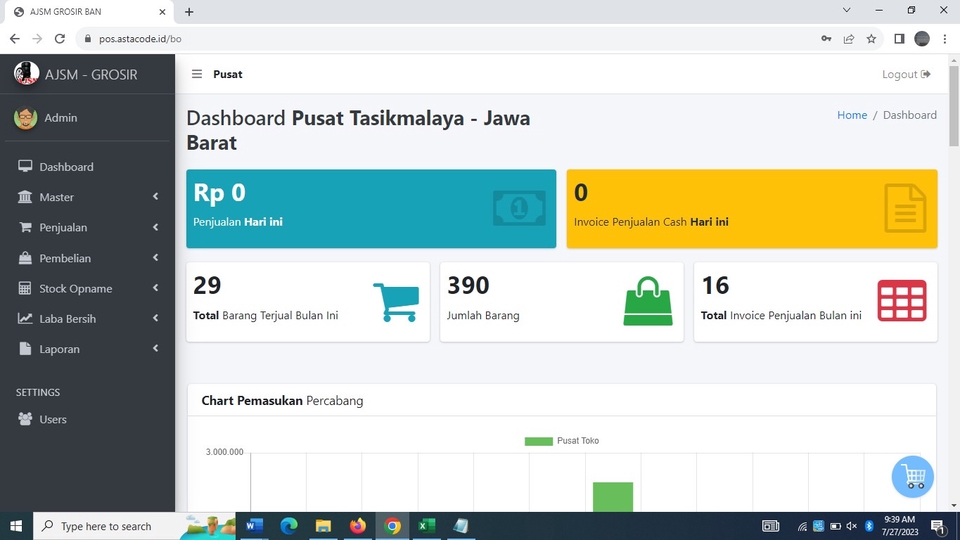Click the blue cart icon on Barang Terjual card

[396, 302]
